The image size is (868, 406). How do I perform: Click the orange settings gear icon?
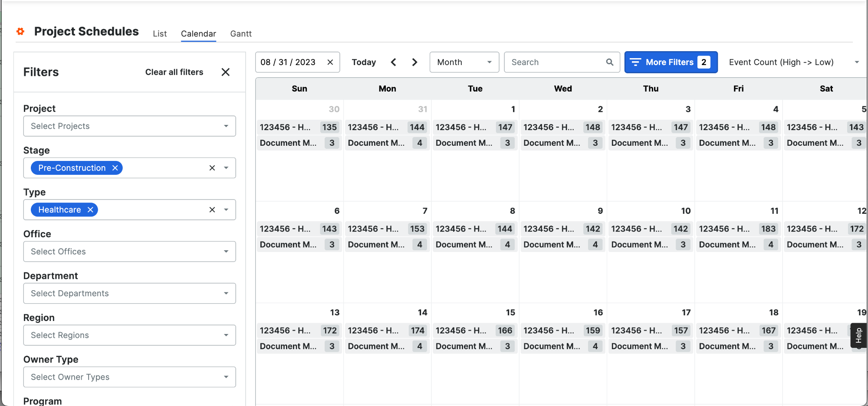[x=20, y=31]
